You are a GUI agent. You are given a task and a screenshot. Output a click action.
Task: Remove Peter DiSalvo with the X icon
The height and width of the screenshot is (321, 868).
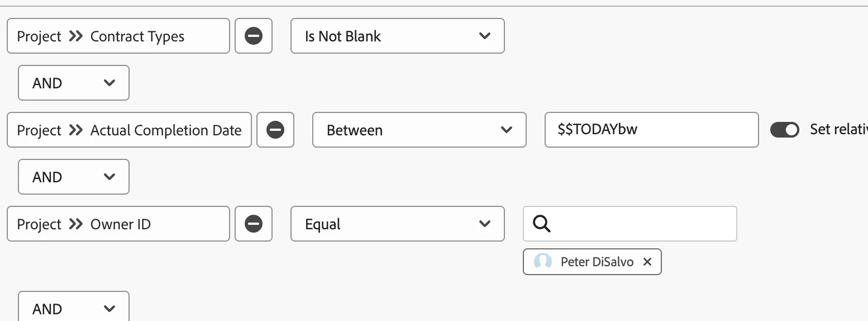[647, 262]
